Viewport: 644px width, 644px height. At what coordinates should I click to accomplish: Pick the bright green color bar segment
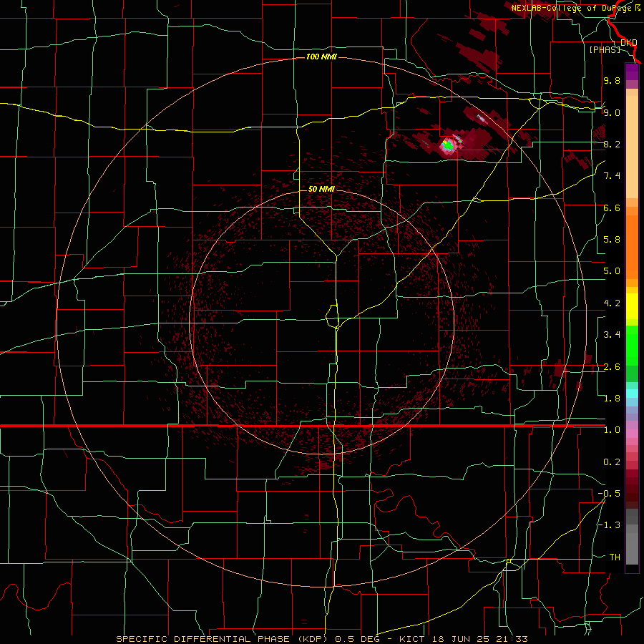[632, 345]
